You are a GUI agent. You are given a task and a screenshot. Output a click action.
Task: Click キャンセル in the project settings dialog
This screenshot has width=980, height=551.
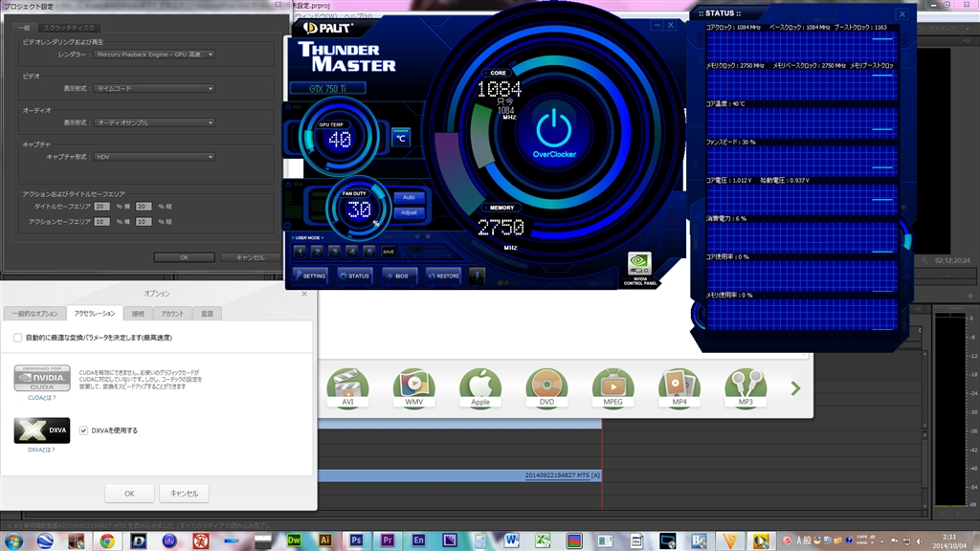pyautogui.click(x=251, y=257)
